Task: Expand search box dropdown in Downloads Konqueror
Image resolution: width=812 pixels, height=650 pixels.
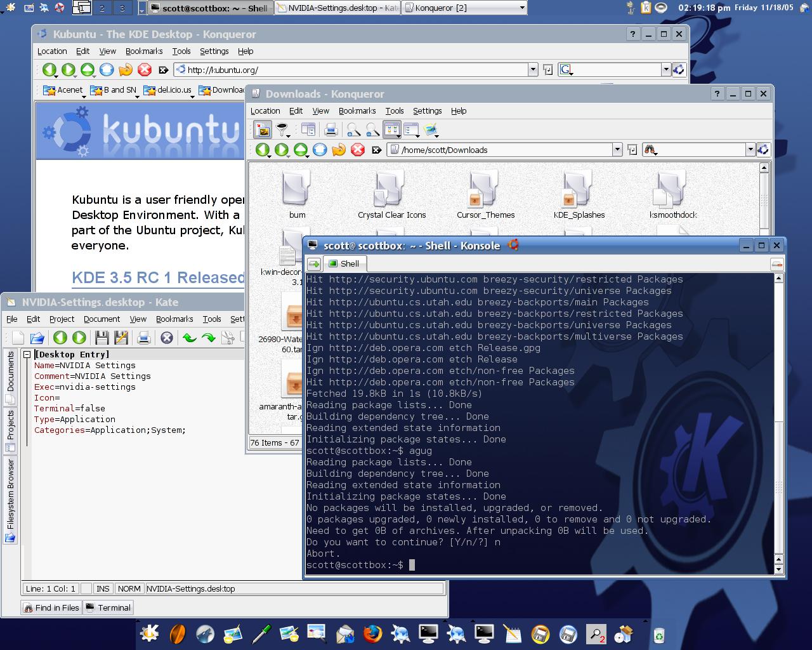Action: (x=750, y=150)
